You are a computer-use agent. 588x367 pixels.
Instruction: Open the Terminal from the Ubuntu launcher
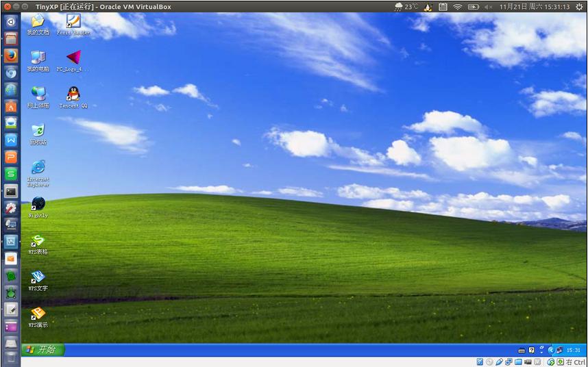click(x=11, y=191)
